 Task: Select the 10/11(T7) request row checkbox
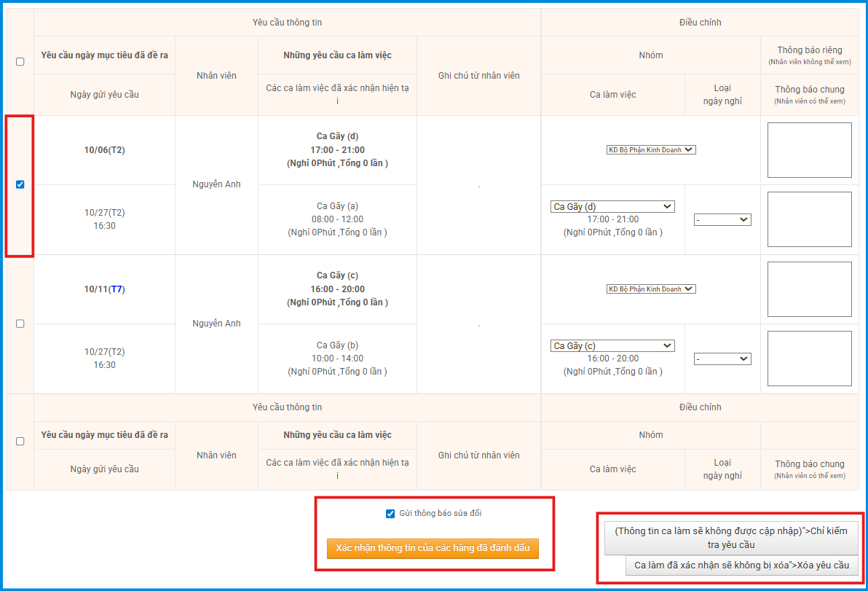click(x=20, y=324)
